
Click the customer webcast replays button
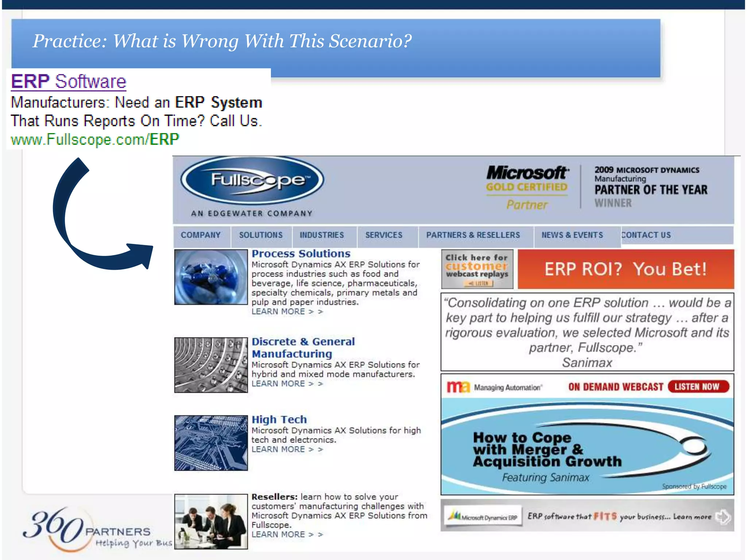coord(477,269)
